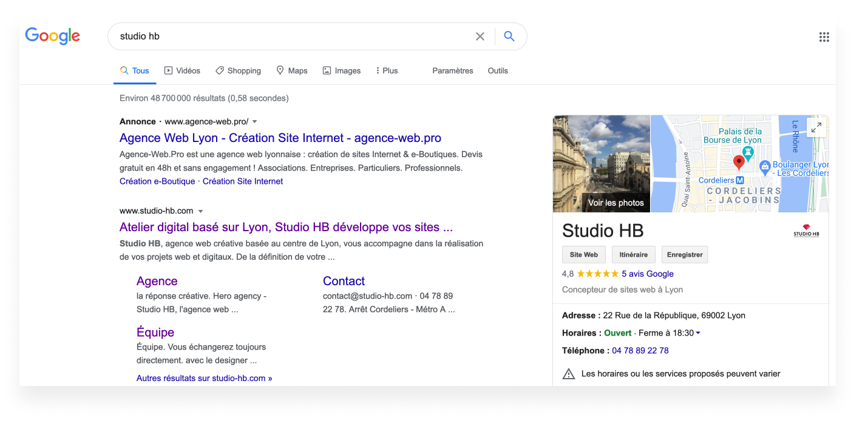Click the warning triangle icon

tap(568, 374)
